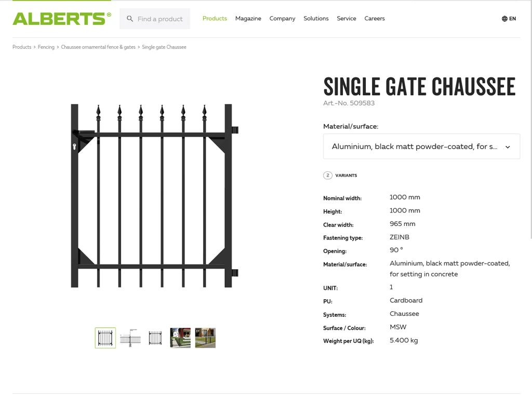The height and width of the screenshot is (399, 532).
Task: Open the standalone gate drawing thumbnail
Action: 155,338
